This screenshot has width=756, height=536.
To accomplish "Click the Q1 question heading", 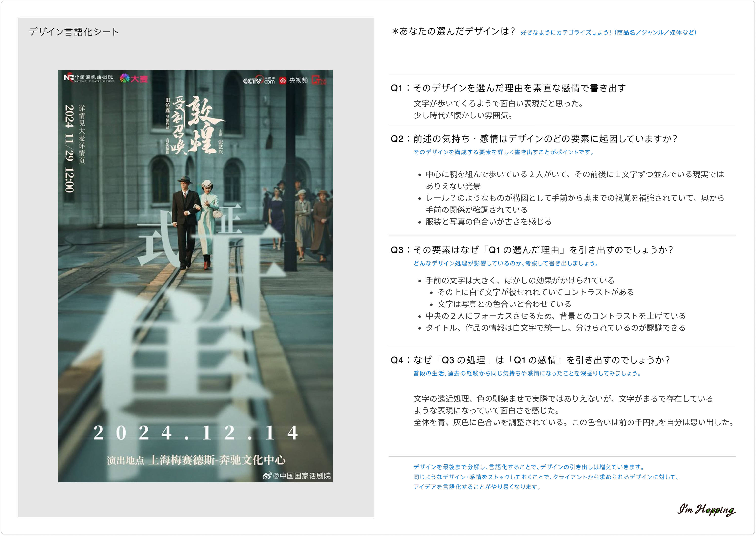I will click(508, 88).
